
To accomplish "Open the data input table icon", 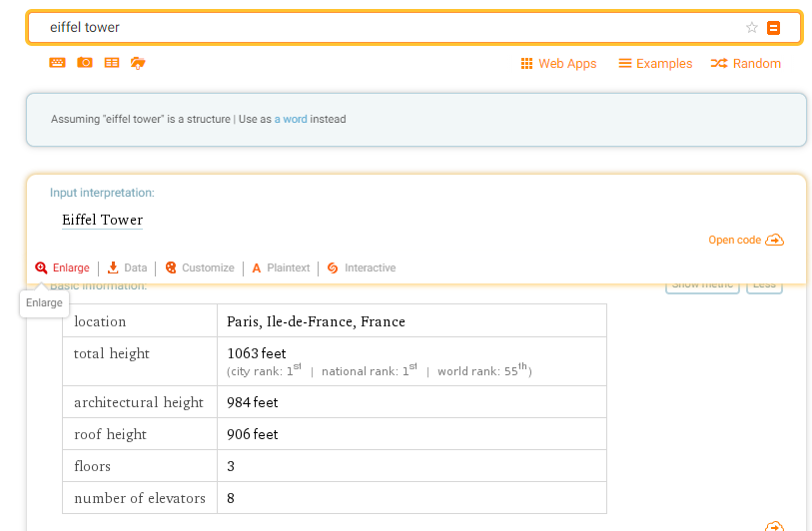I will click(x=112, y=63).
